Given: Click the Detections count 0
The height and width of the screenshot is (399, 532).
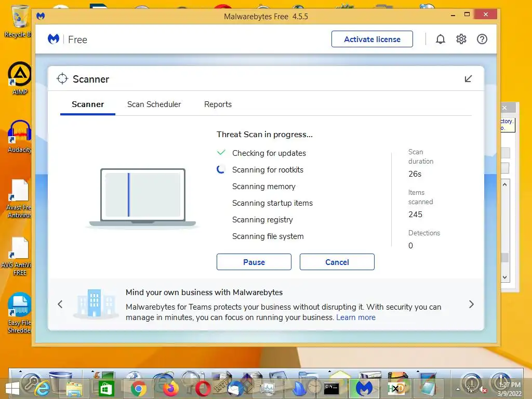Looking at the screenshot, I should (x=410, y=246).
